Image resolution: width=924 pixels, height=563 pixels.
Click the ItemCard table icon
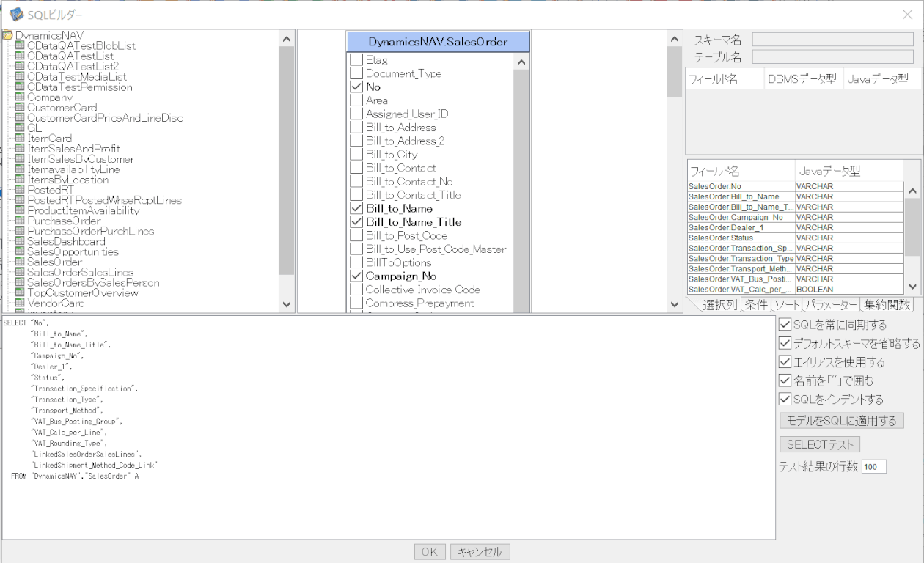[20, 138]
